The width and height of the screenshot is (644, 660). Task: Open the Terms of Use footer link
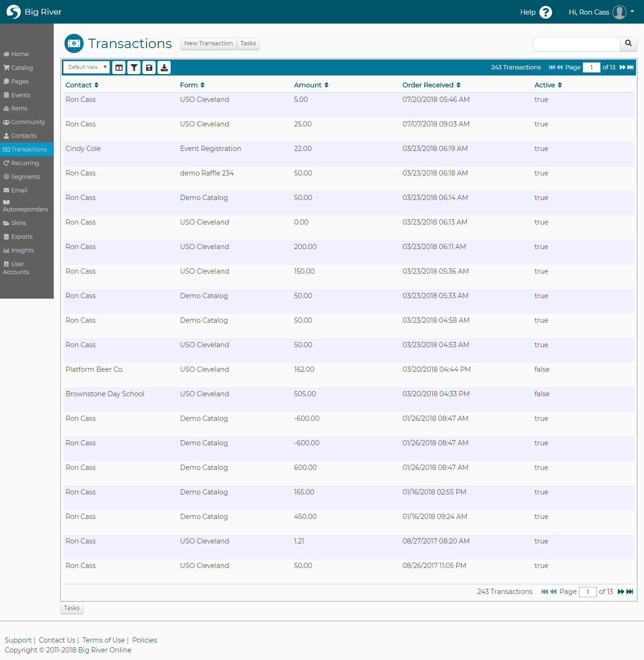coord(104,640)
